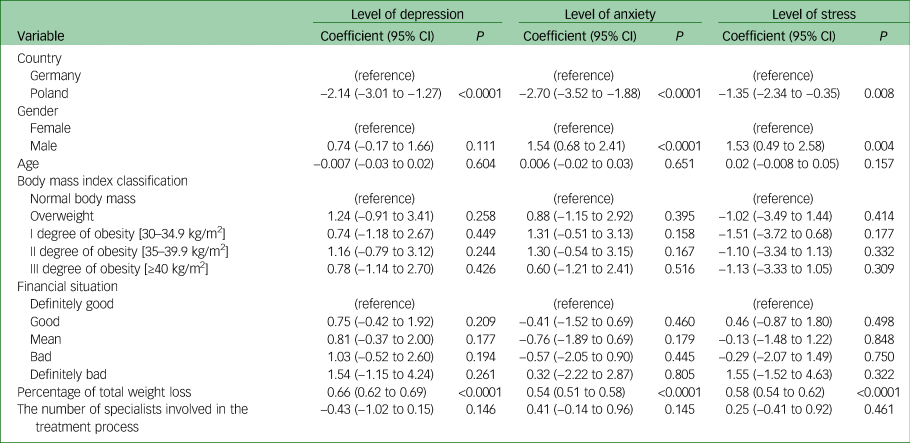Click the "Age" row label
Screen dimensions: 910x443
[x=29, y=163]
